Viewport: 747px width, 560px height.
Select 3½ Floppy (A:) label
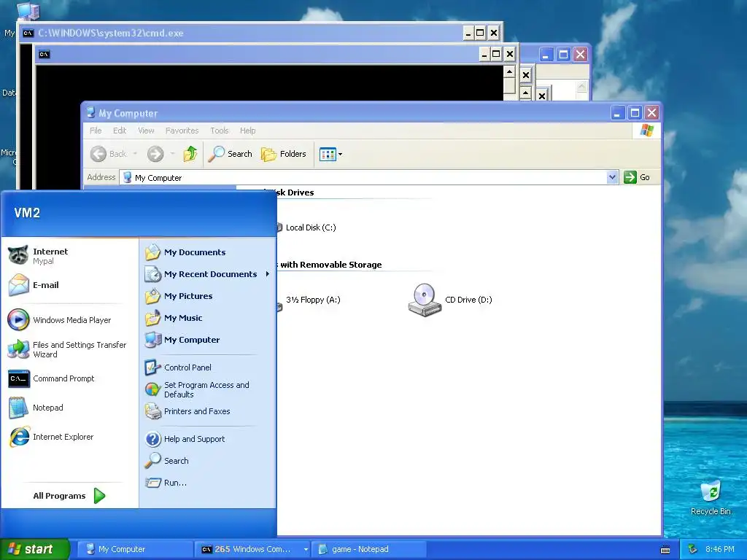click(x=313, y=300)
